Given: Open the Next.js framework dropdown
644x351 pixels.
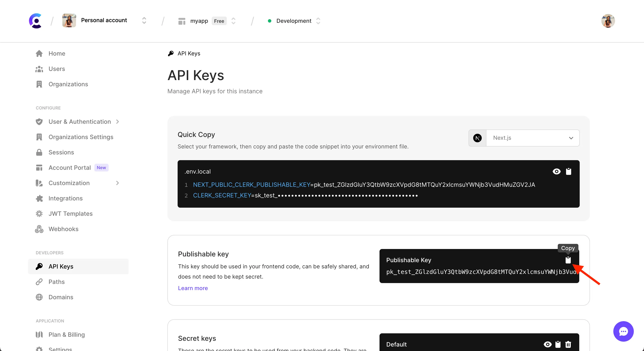Looking at the screenshot, I should coord(533,138).
